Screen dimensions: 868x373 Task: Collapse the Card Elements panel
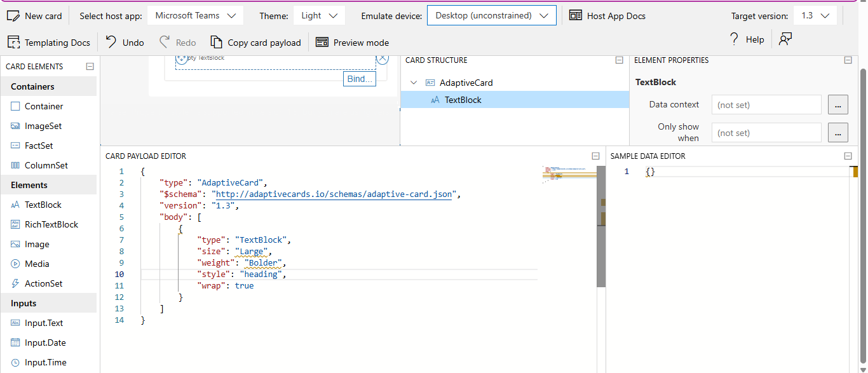pyautogui.click(x=90, y=66)
